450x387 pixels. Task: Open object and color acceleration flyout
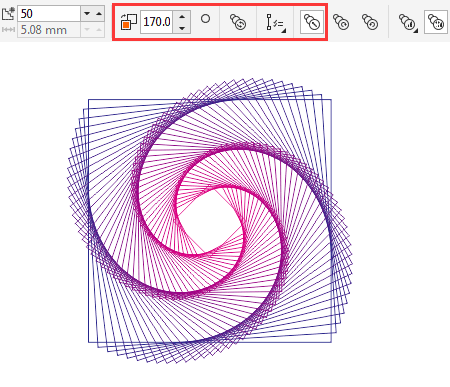pyautogui.click(x=408, y=22)
